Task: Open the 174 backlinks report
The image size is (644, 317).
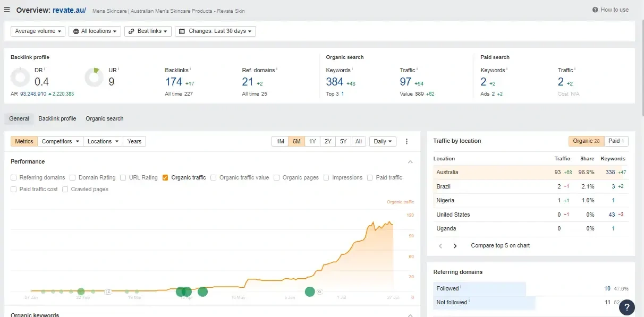Action: 173,82
